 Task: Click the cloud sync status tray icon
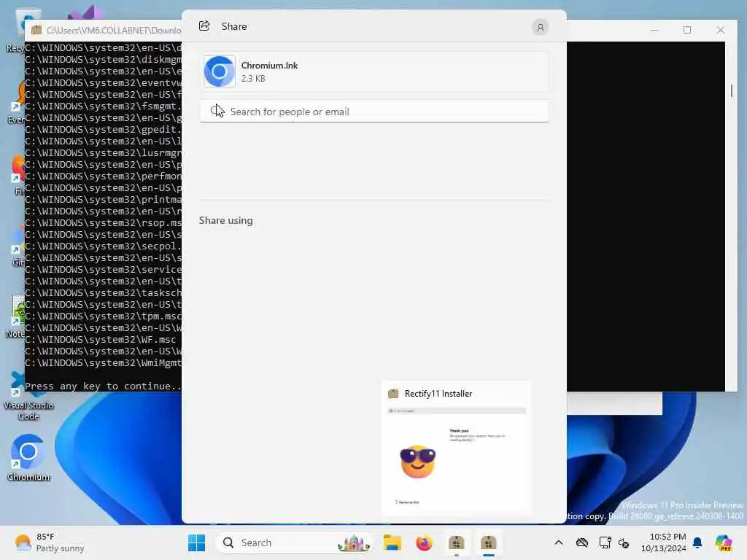click(x=581, y=542)
